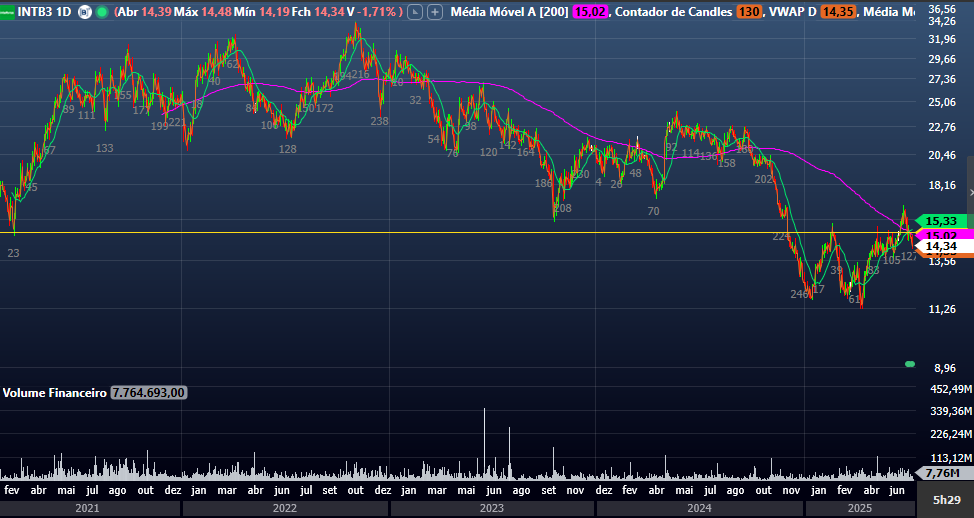974x518 pixels.
Task: Click the 5h29 countdown timer box
Action: pyautogui.click(x=946, y=499)
